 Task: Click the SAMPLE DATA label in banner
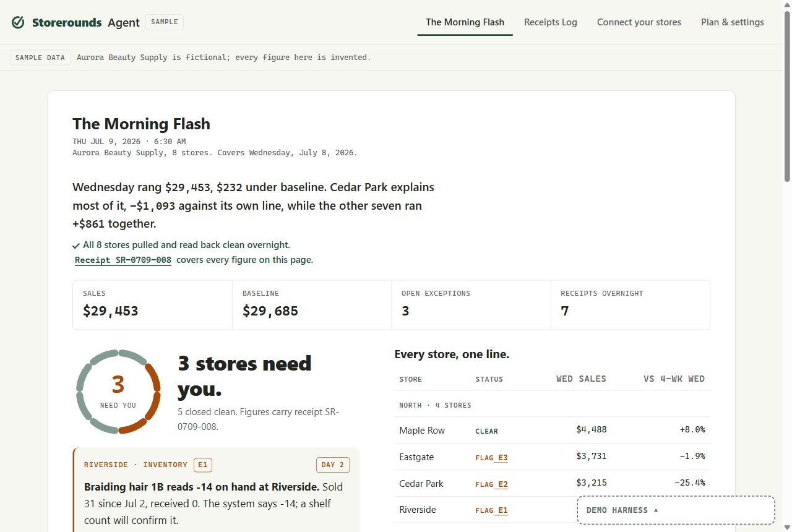[x=40, y=58]
